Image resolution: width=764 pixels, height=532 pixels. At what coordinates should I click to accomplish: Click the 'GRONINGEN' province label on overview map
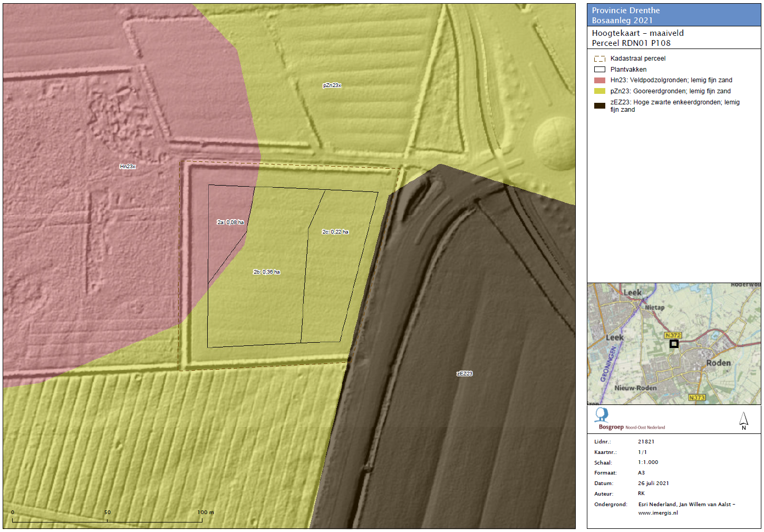(608, 364)
